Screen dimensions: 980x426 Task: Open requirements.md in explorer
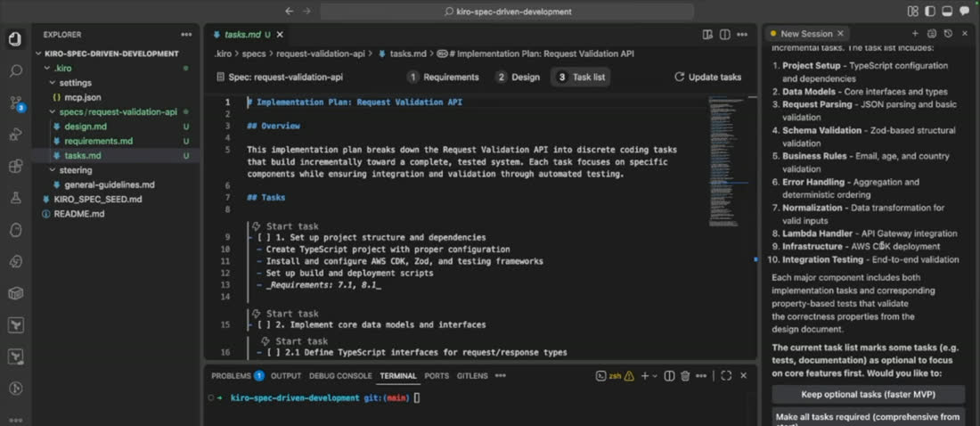tap(98, 141)
